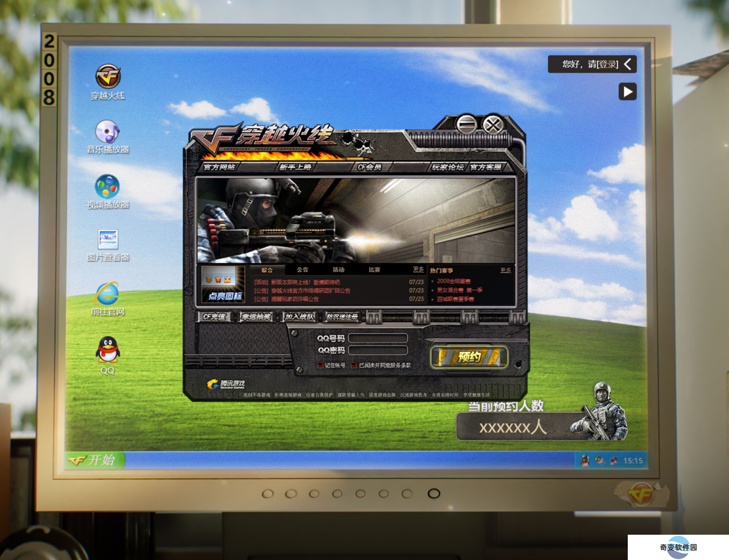Switch to the 活动 news tab
This screenshot has height=560, width=729.
point(338,270)
